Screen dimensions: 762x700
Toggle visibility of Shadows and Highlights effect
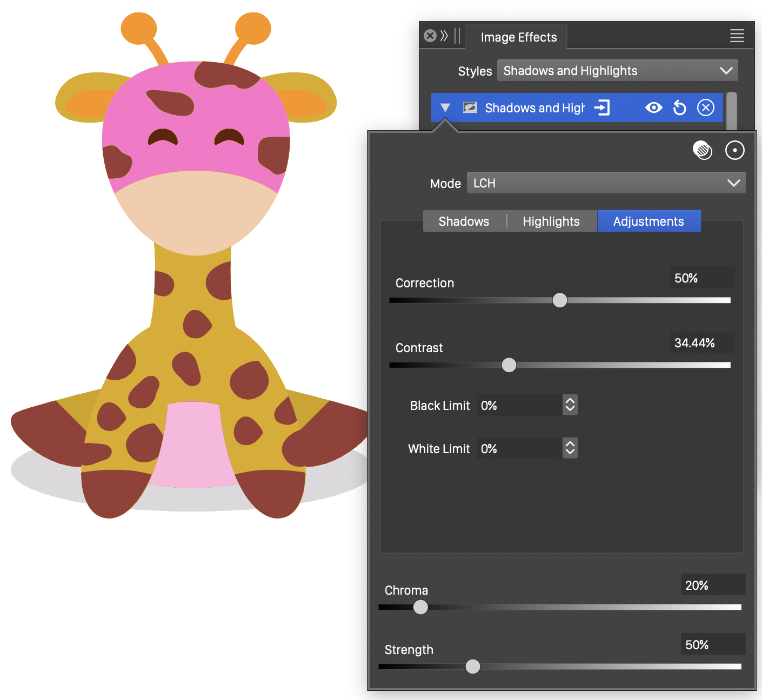click(x=653, y=108)
